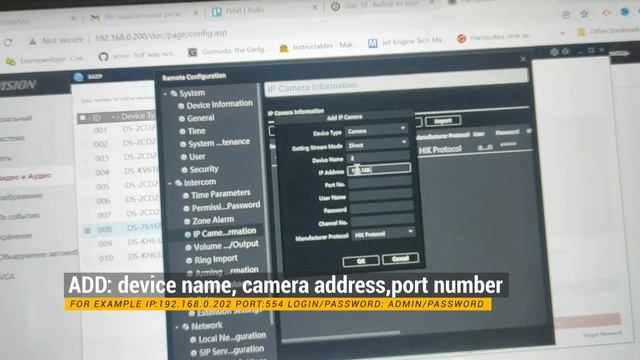Select device row 002 in SADP list
The width and height of the screenshot is (640, 360).
(118, 143)
